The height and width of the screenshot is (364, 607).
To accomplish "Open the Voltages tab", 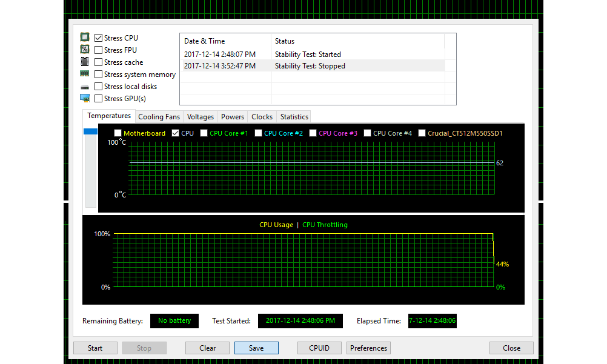I will tap(201, 117).
